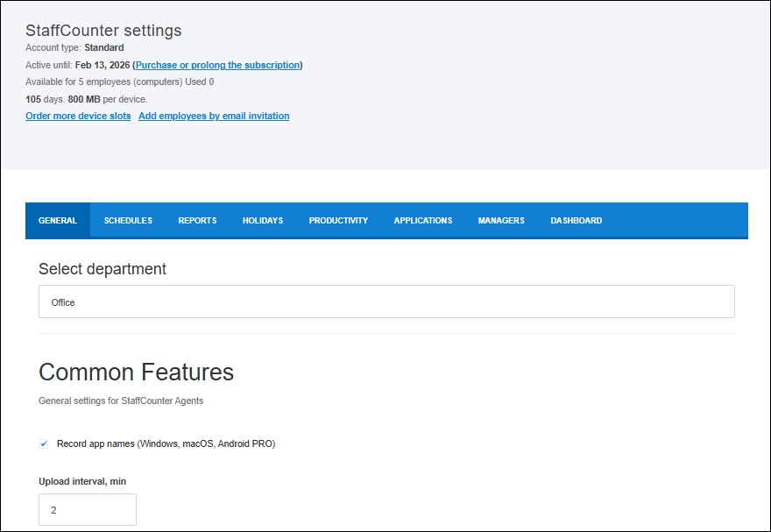Open the Managers tab

(x=500, y=220)
